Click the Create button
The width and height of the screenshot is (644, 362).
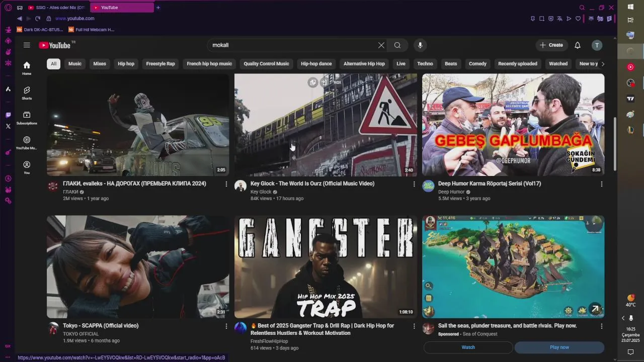pyautogui.click(x=551, y=45)
